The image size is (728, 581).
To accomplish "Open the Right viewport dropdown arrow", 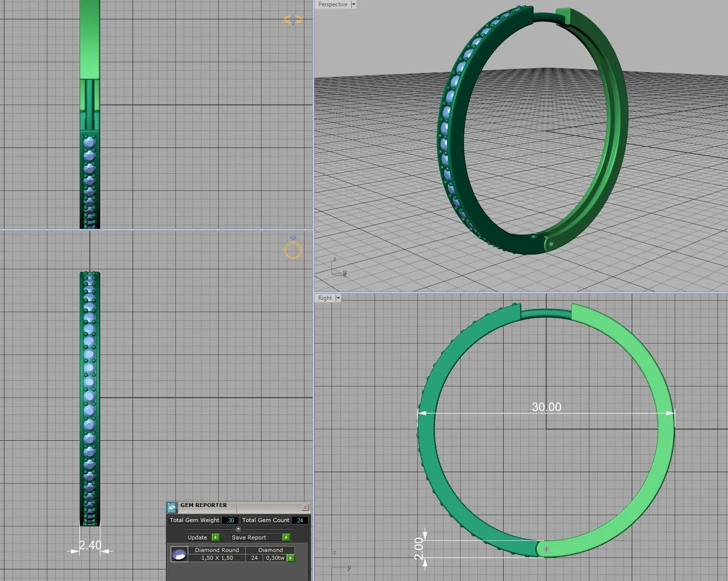I will (x=338, y=298).
